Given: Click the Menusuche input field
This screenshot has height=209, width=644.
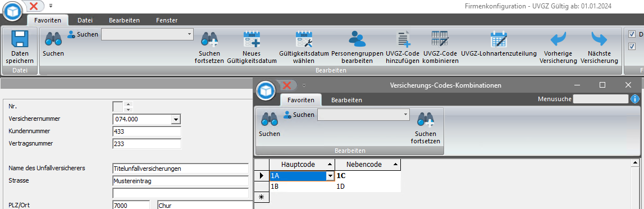Looking at the screenshot, I should [x=600, y=99].
